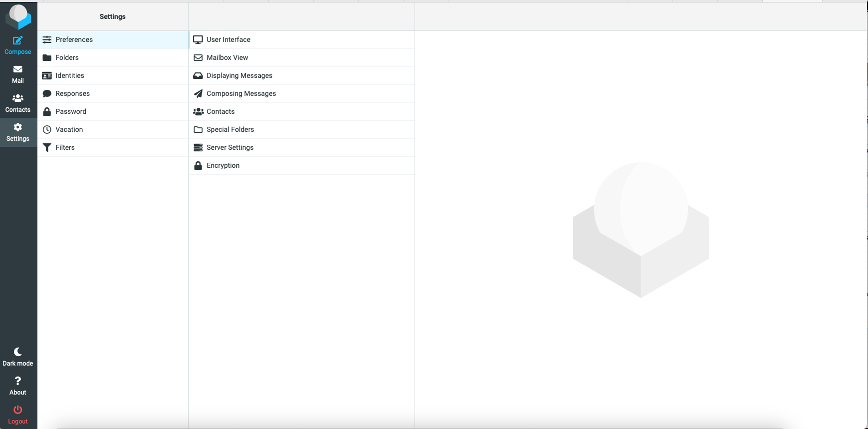Click the Vacation clock icon

(47, 129)
